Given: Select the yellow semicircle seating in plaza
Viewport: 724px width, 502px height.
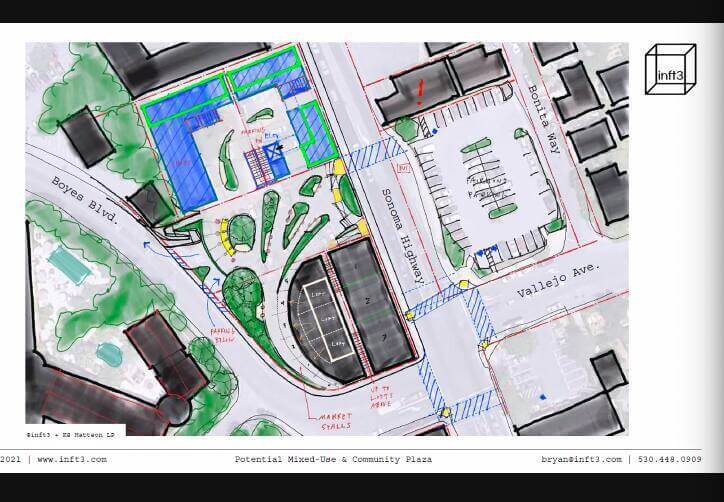Looking at the screenshot, I should (x=240, y=235).
